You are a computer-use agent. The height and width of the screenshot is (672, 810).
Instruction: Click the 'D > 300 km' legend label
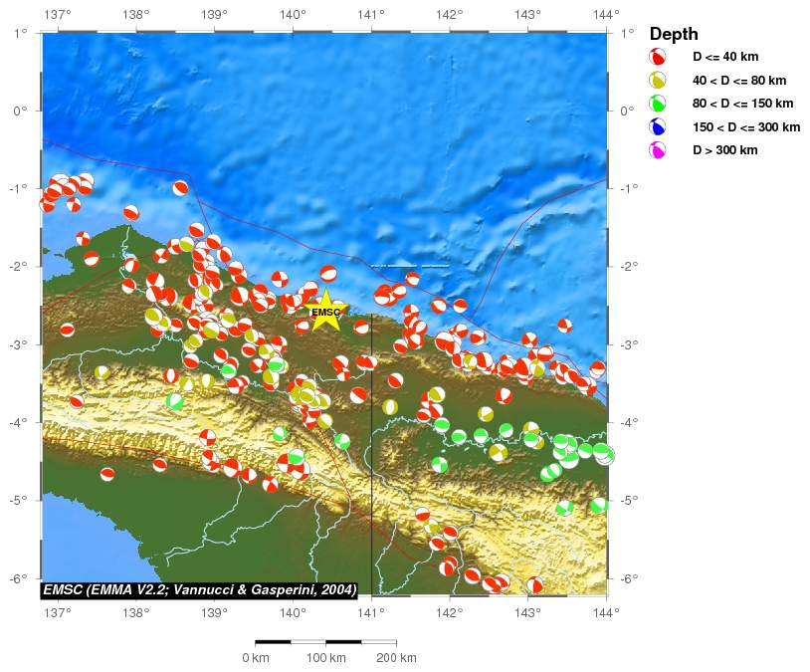[x=725, y=150]
